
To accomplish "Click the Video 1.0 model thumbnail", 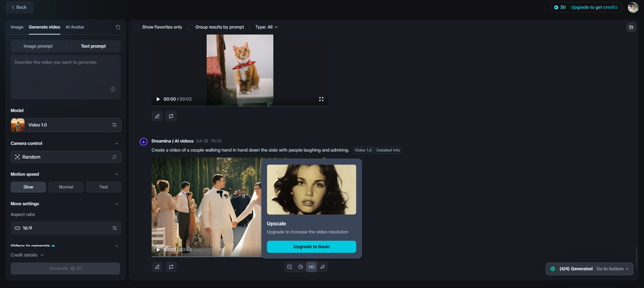I will pyautogui.click(x=18, y=125).
